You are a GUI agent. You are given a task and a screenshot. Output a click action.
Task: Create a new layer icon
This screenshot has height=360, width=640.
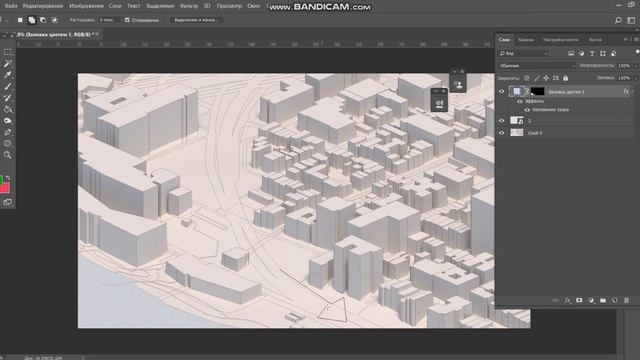615,300
